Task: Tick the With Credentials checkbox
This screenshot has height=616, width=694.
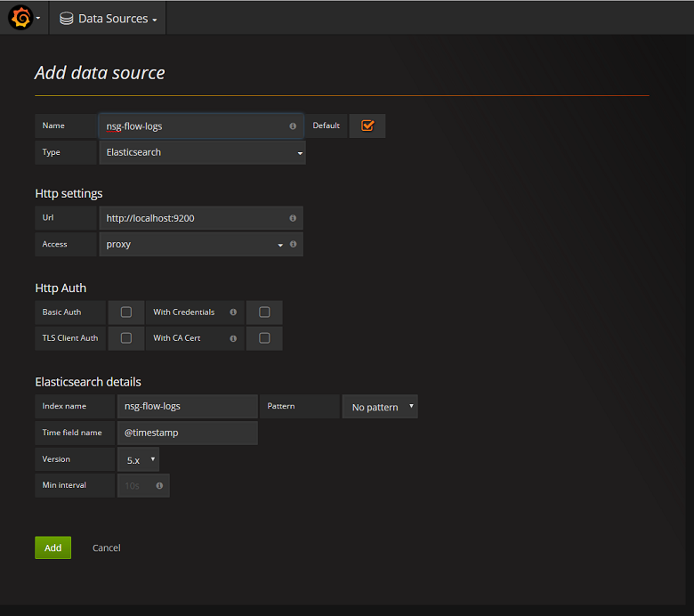Action: 264,312
